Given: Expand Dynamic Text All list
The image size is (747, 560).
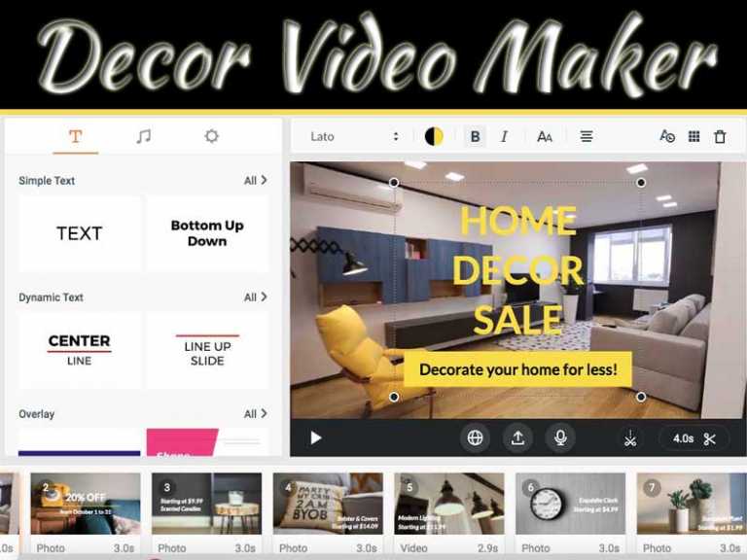Looking at the screenshot, I should pos(256,297).
